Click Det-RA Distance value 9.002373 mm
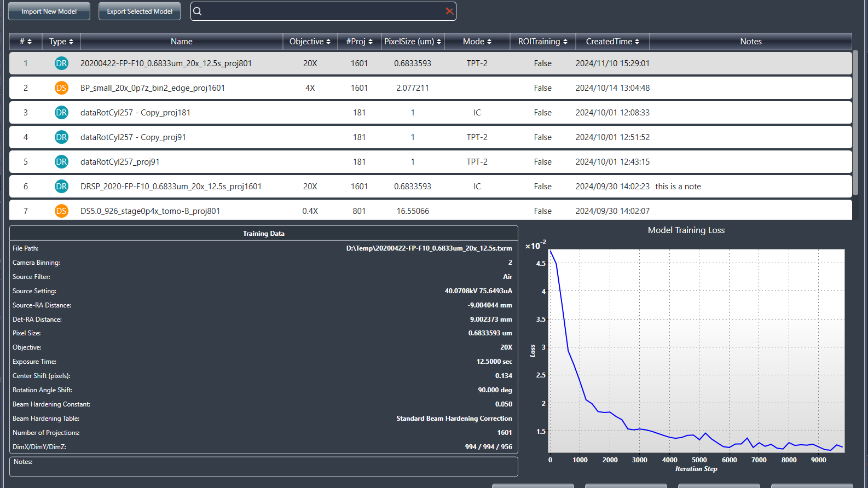The image size is (868, 488). click(491, 319)
